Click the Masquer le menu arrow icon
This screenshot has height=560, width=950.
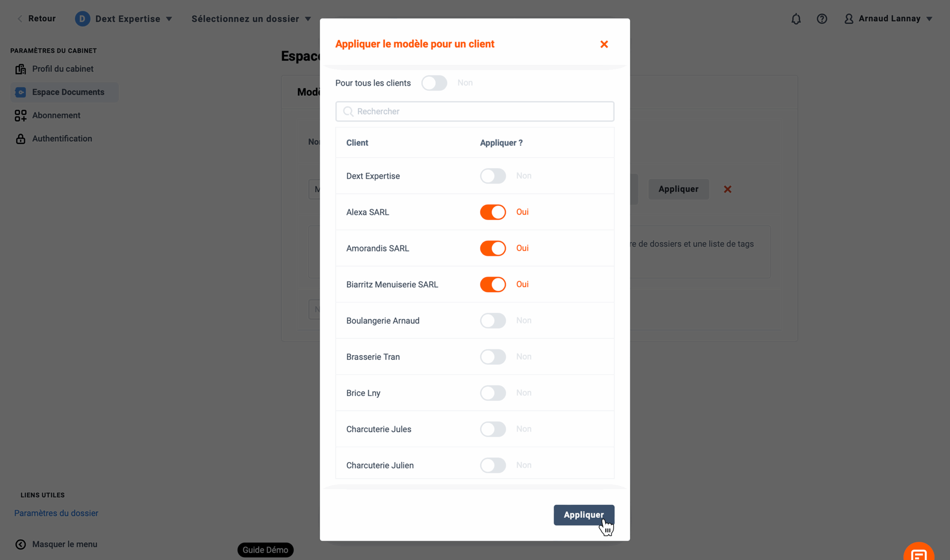tap(20, 544)
